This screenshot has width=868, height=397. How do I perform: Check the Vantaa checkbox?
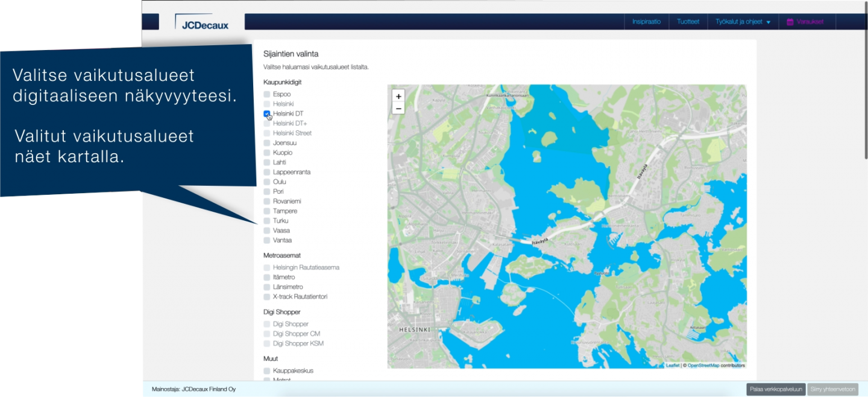(267, 240)
